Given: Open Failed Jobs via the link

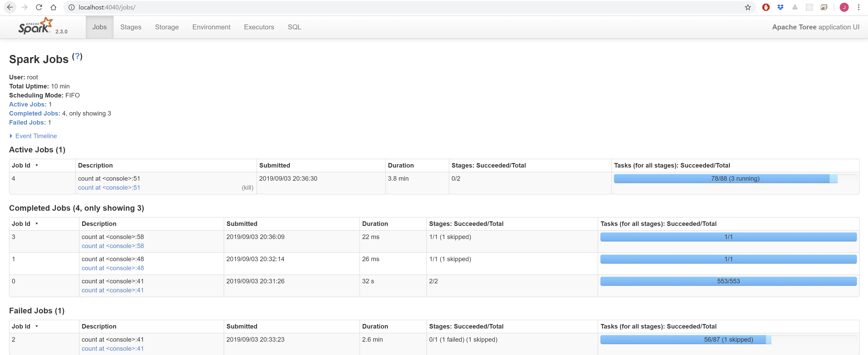Looking at the screenshot, I should click(x=27, y=122).
